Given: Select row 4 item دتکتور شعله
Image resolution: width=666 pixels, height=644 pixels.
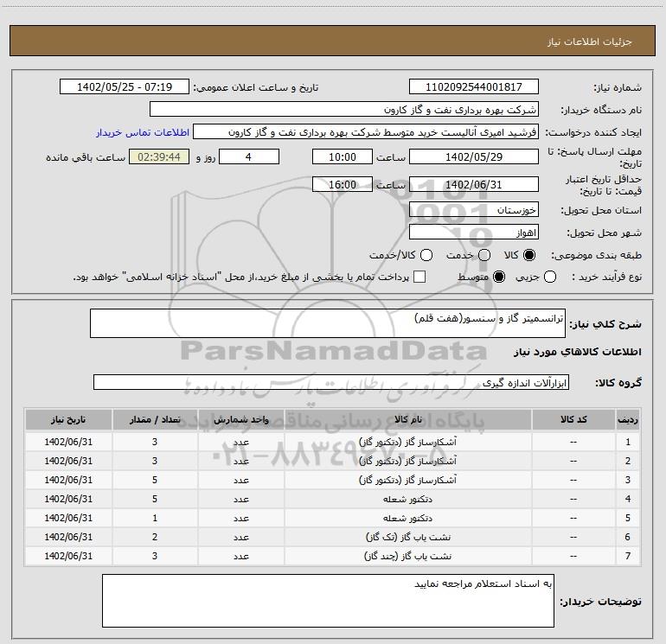Looking at the screenshot, I should pyautogui.click(x=407, y=500).
